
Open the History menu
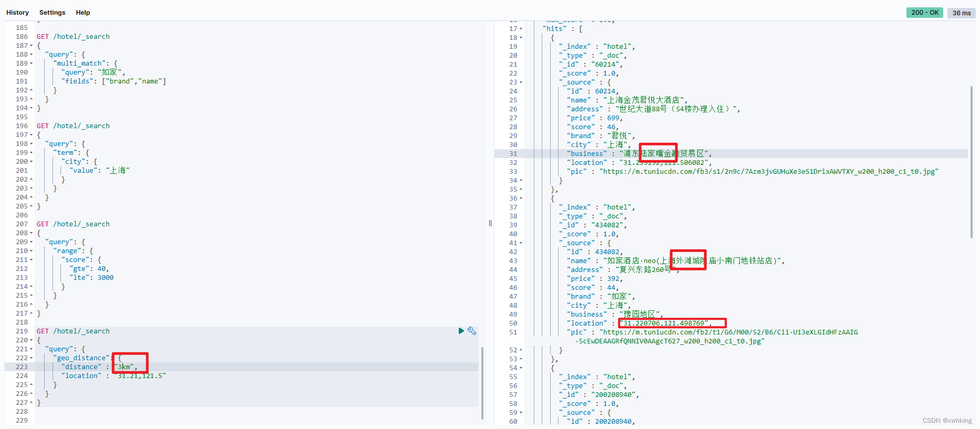coord(17,13)
